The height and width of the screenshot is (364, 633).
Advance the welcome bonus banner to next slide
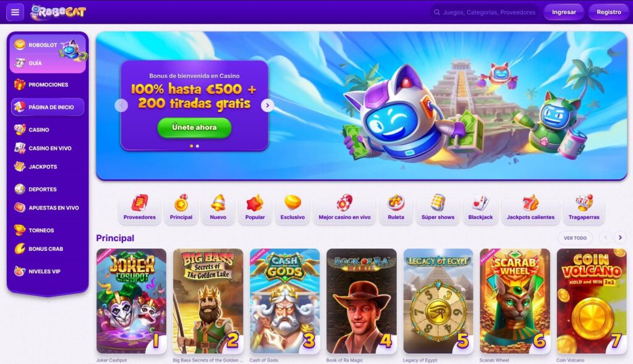click(267, 105)
